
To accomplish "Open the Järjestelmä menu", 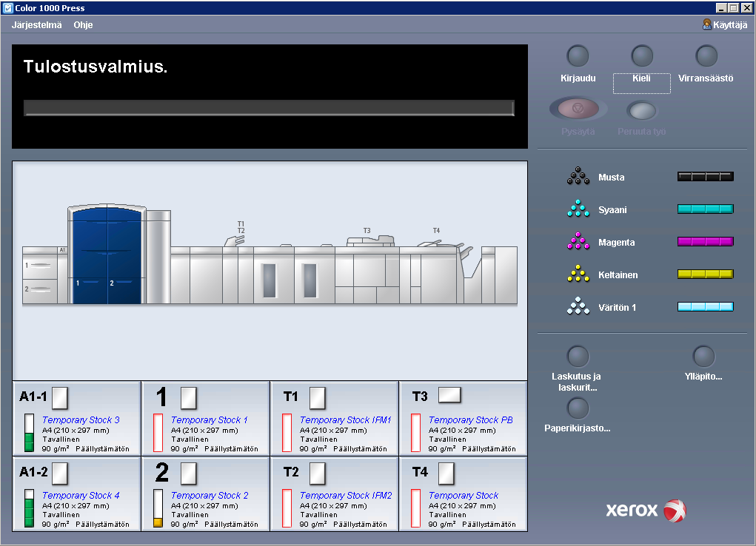I will (x=36, y=25).
